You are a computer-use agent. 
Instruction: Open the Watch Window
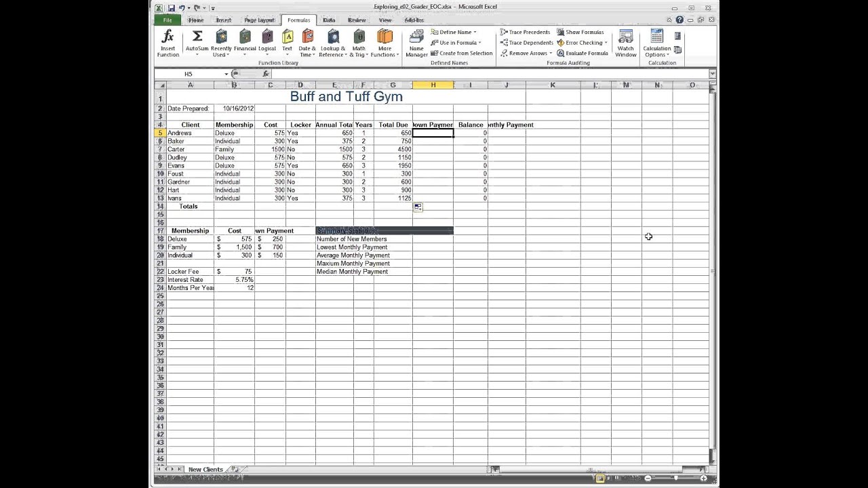(x=626, y=43)
